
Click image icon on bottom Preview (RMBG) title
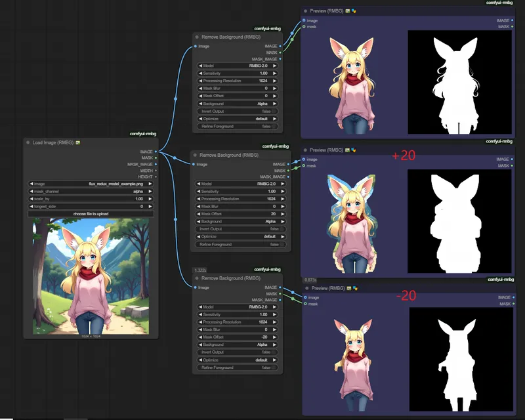(x=349, y=288)
